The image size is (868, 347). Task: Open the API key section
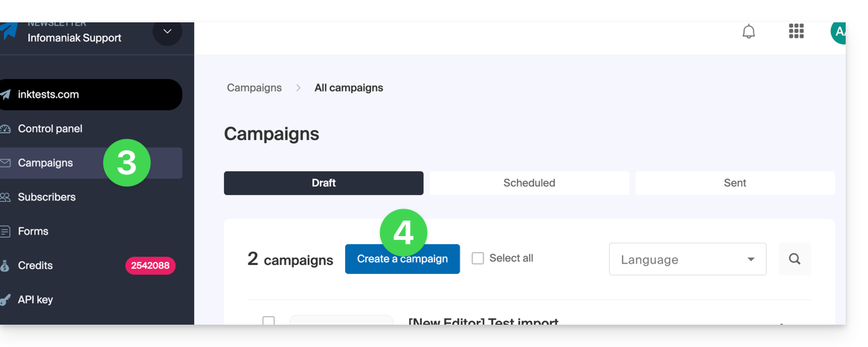[x=35, y=300]
